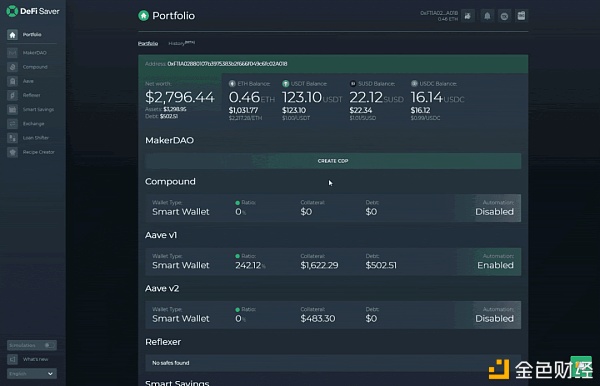The image size is (600, 386).
Task: Select the Aave icon in sidebar
Action: point(12,81)
